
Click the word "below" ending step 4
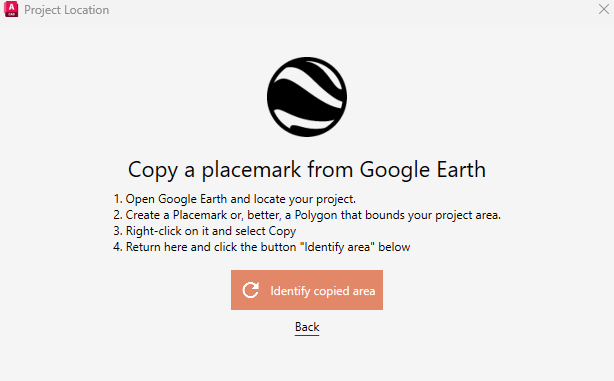(x=394, y=247)
